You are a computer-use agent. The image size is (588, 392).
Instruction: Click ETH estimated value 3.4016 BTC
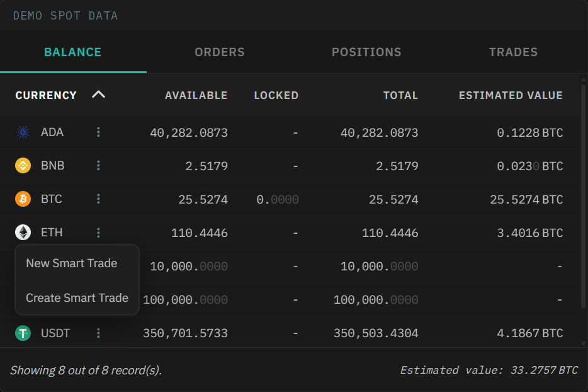[x=530, y=233]
